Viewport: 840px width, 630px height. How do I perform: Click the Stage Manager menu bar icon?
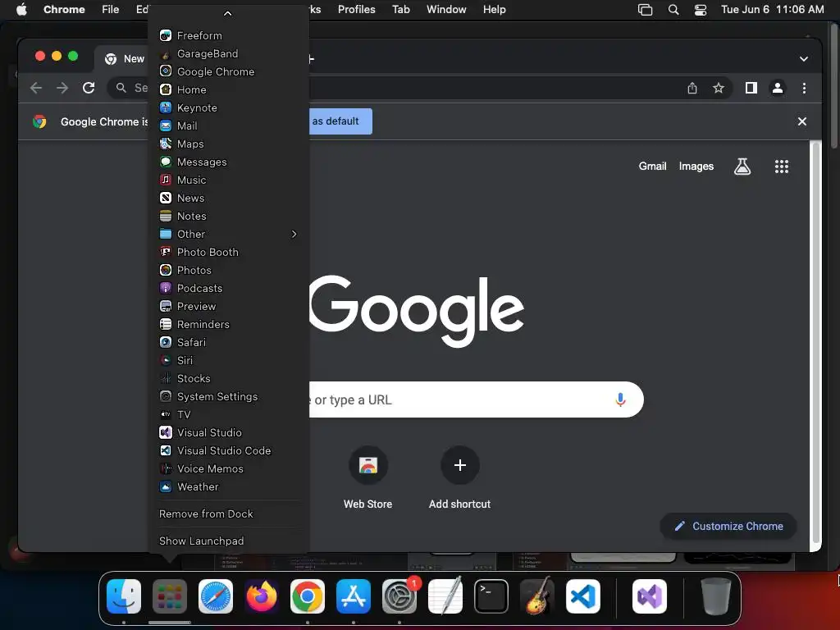coord(645,10)
